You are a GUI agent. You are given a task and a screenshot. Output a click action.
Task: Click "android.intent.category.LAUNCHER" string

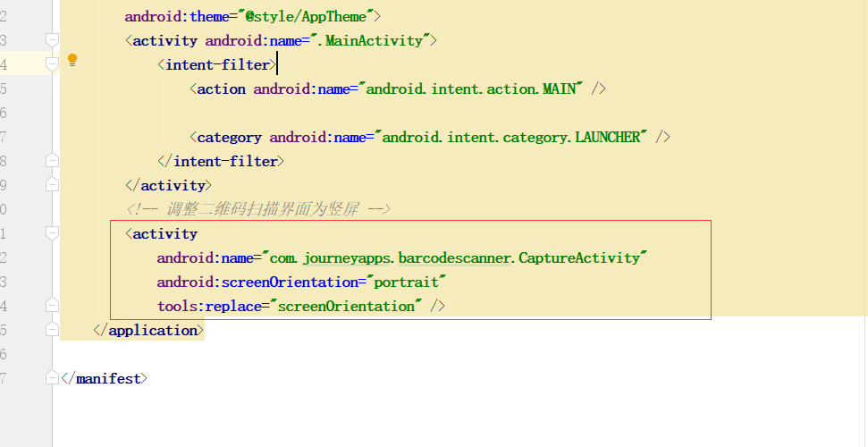(511, 137)
